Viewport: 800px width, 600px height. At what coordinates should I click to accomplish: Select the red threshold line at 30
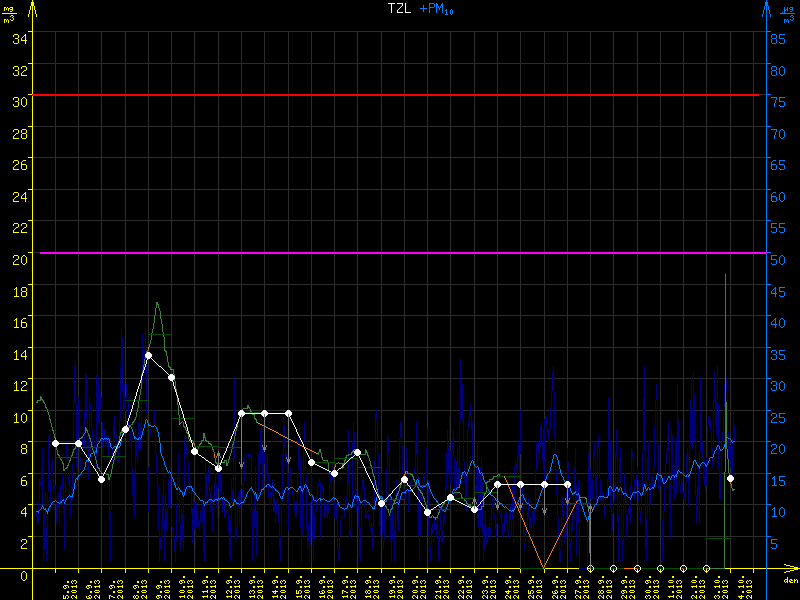[x=400, y=95]
